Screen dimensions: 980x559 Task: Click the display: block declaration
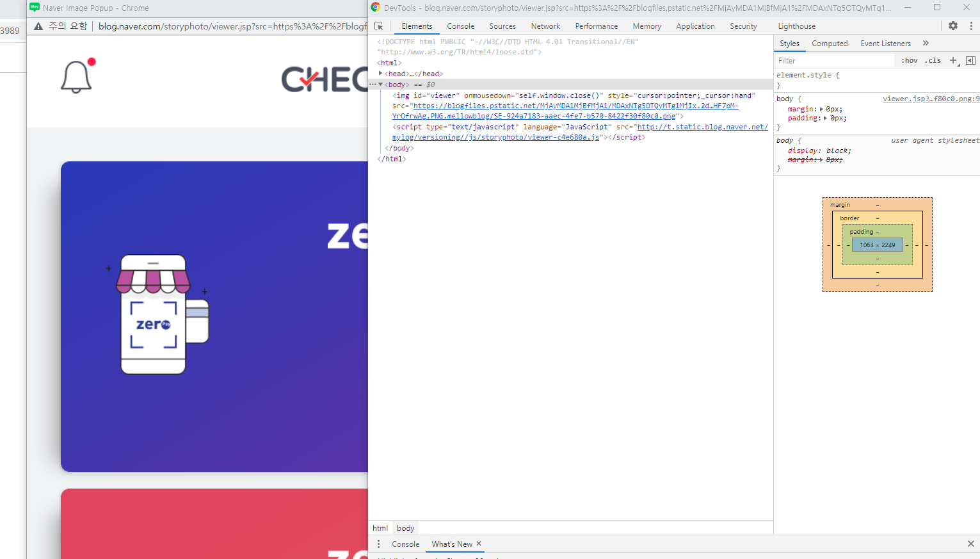819,150
